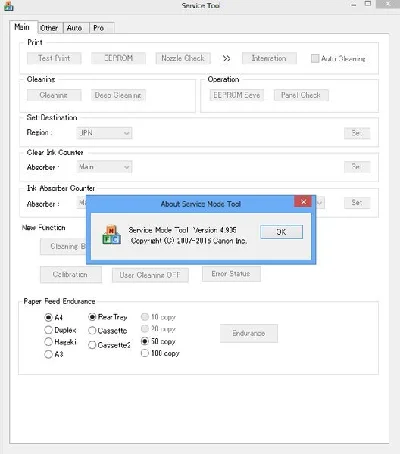Click the version text in About dialog
Screen dimensions: 400x454
tap(183, 230)
